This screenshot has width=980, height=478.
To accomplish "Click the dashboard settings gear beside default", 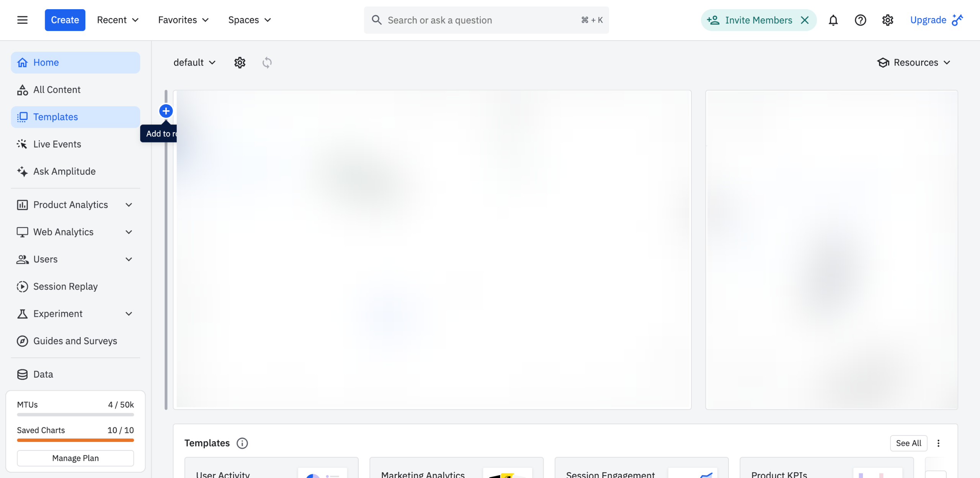I will point(240,62).
